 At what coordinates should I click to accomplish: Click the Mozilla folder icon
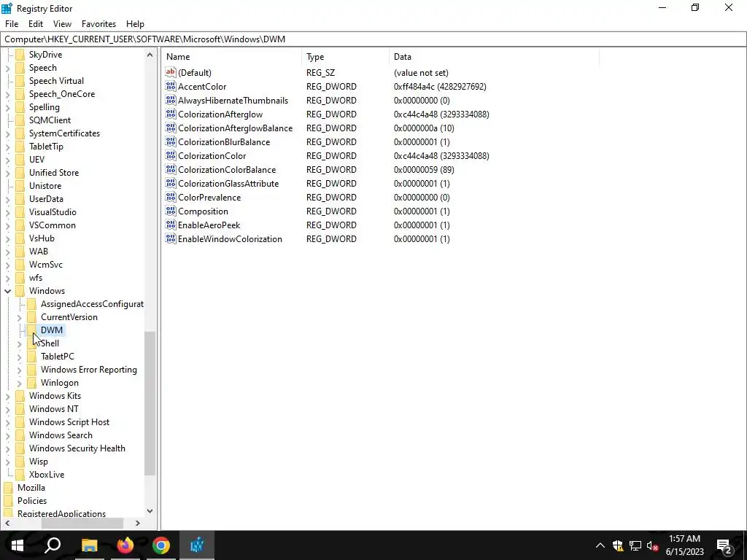[9, 488]
